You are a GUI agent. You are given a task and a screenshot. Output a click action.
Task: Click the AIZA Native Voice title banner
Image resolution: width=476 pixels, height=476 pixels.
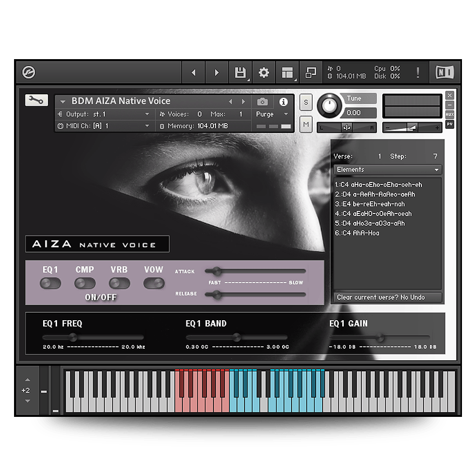pos(97,244)
